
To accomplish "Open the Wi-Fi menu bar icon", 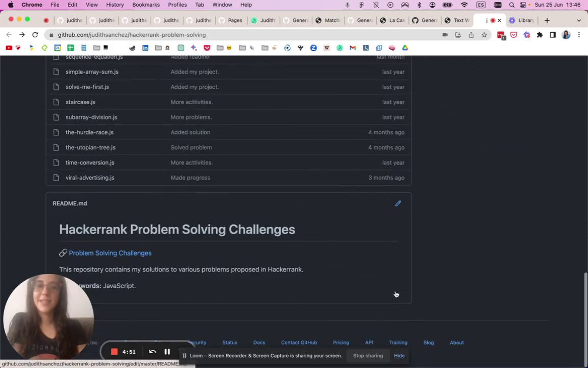I will click(x=464, y=5).
